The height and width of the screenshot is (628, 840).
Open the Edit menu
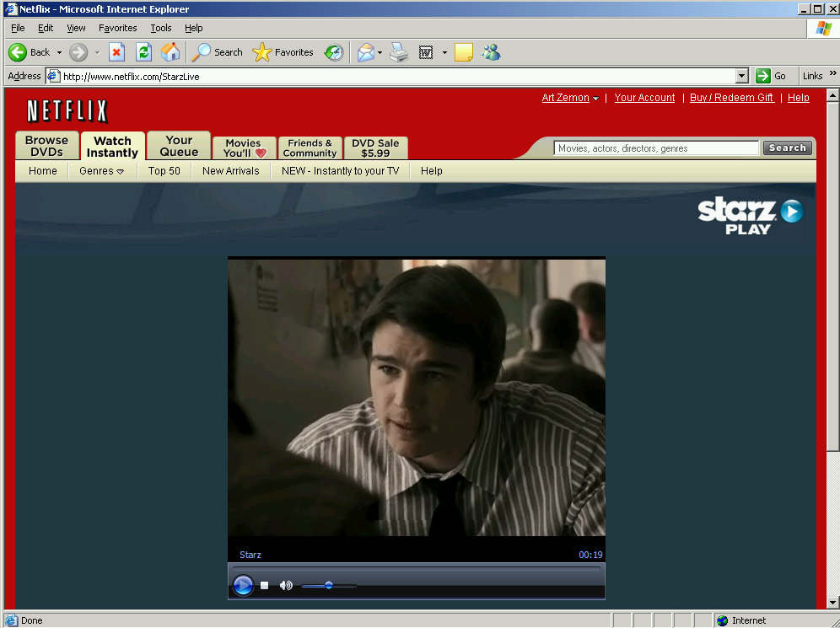46,28
